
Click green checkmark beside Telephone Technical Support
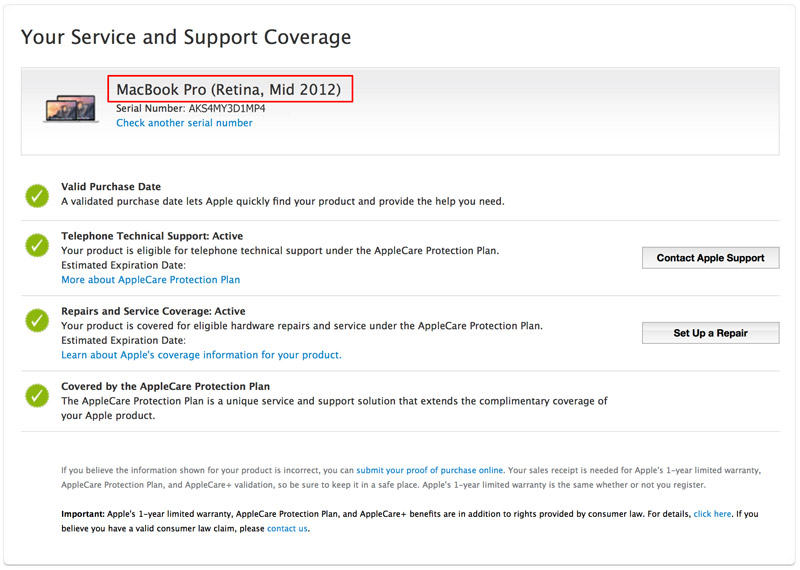click(37, 245)
